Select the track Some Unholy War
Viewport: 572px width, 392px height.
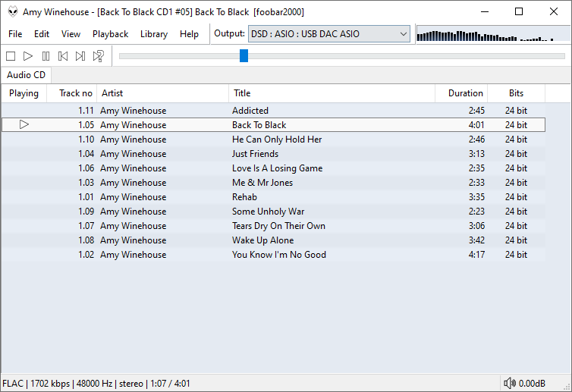click(274, 212)
